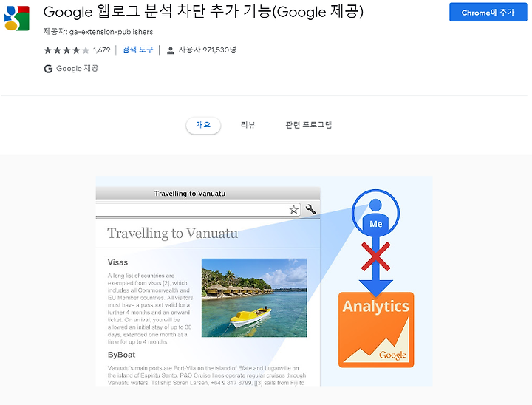Open the 검색 도구 category link

[x=137, y=50]
